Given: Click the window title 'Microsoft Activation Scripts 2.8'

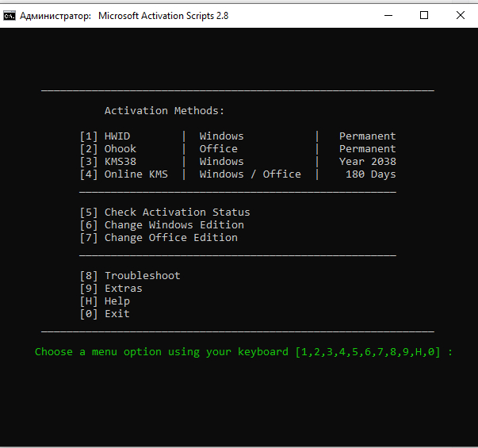Looking at the screenshot, I should pos(163,16).
